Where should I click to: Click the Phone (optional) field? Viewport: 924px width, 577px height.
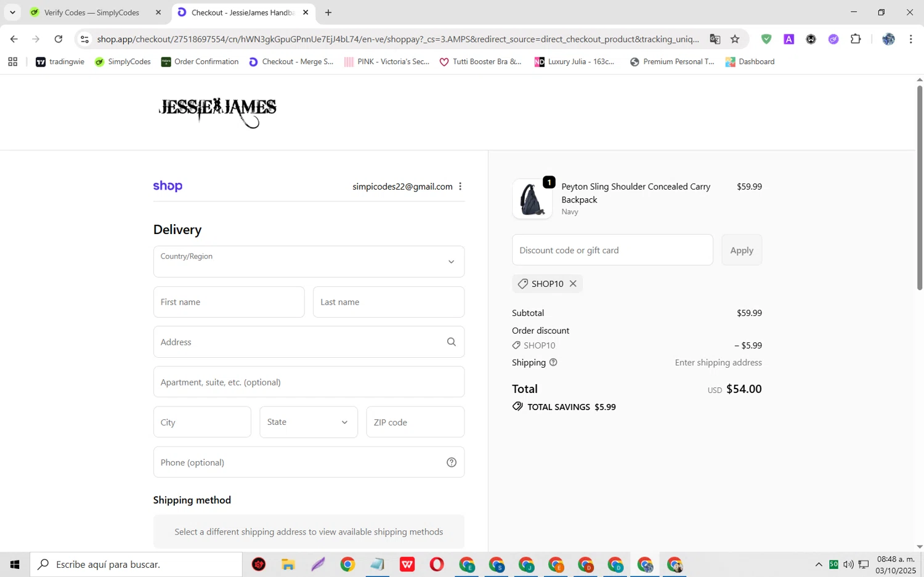[309, 462]
